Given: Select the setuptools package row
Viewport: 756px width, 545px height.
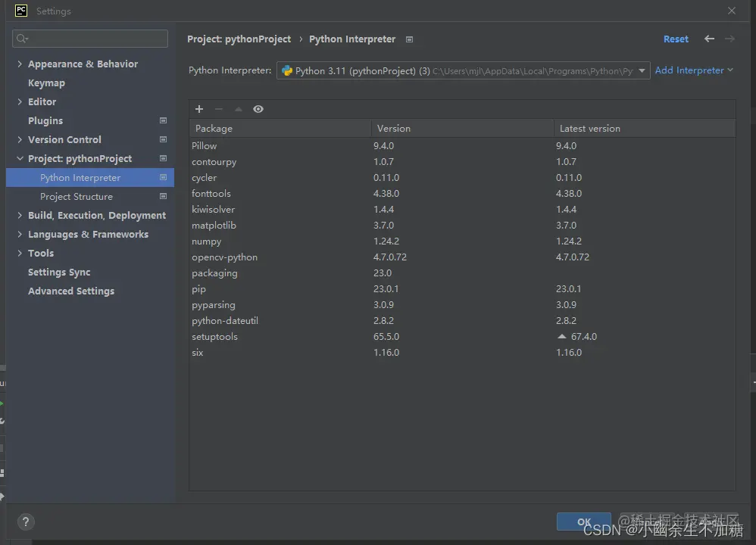Looking at the screenshot, I should [462, 336].
